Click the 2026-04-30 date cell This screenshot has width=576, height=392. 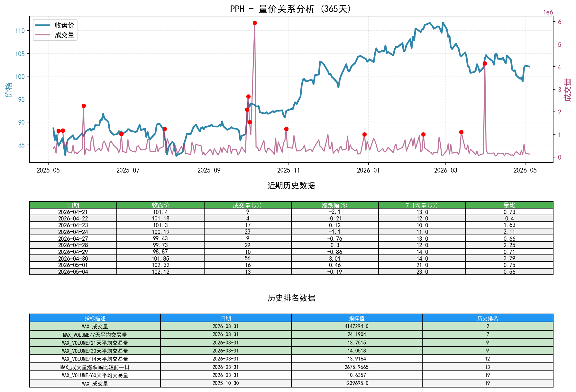coord(73,258)
